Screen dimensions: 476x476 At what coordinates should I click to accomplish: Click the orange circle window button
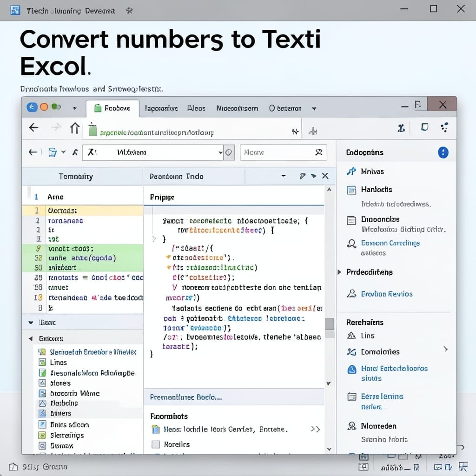[44, 107]
